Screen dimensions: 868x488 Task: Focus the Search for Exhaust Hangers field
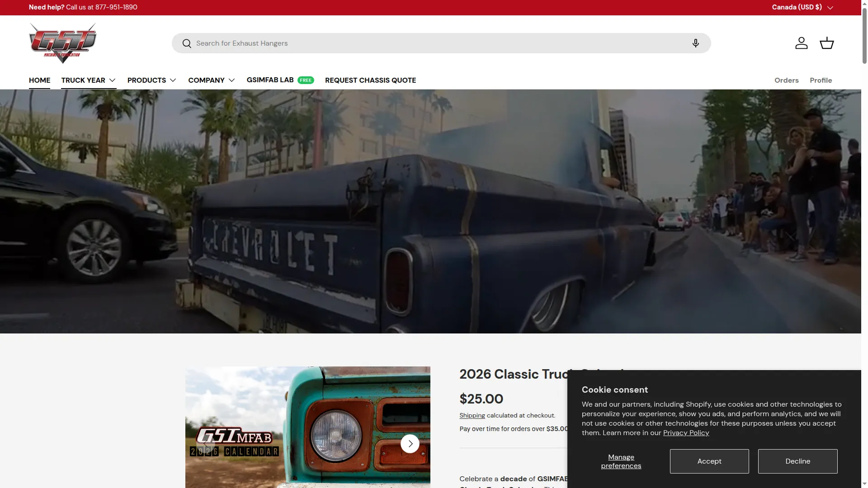click(x=441, y=43)
